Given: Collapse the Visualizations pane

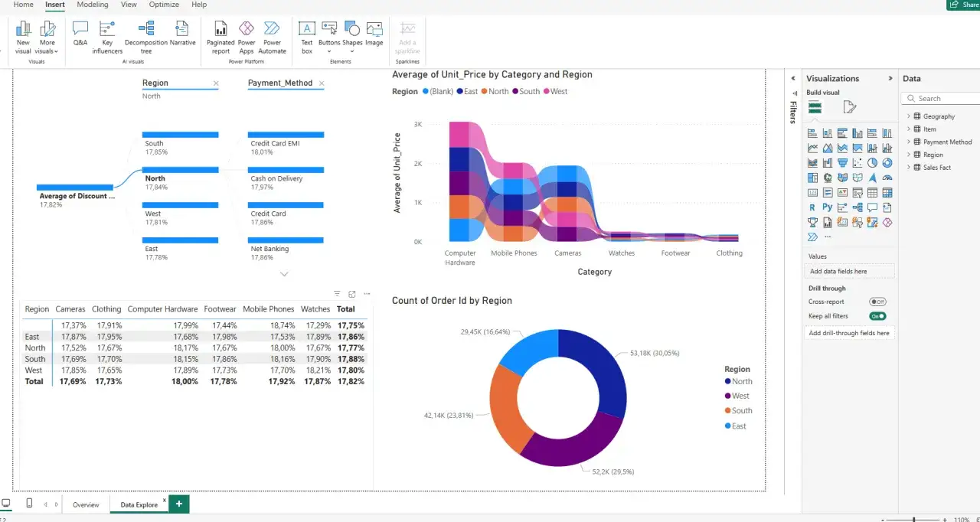Looking at the screenshot, I should tap(890, 78).
